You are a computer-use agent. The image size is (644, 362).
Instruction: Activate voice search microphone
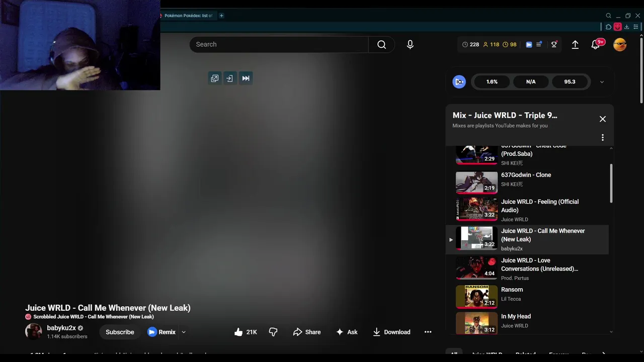[410, 44]
